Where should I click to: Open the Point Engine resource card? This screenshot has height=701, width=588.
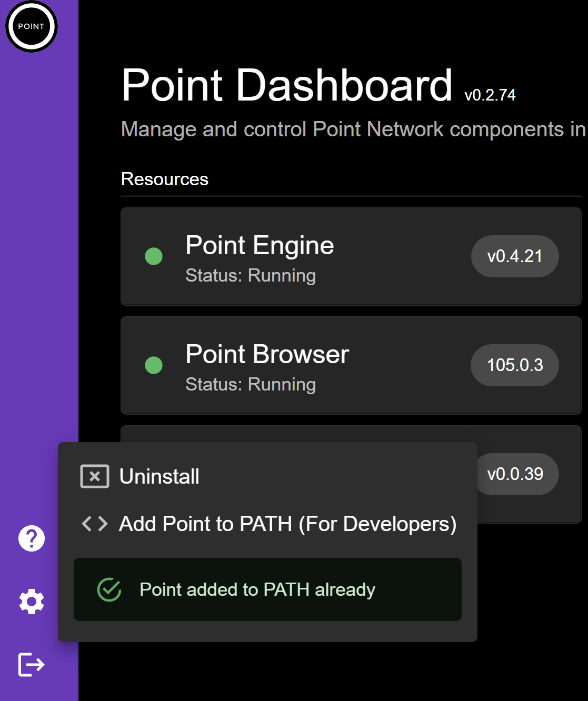point(350,256)
